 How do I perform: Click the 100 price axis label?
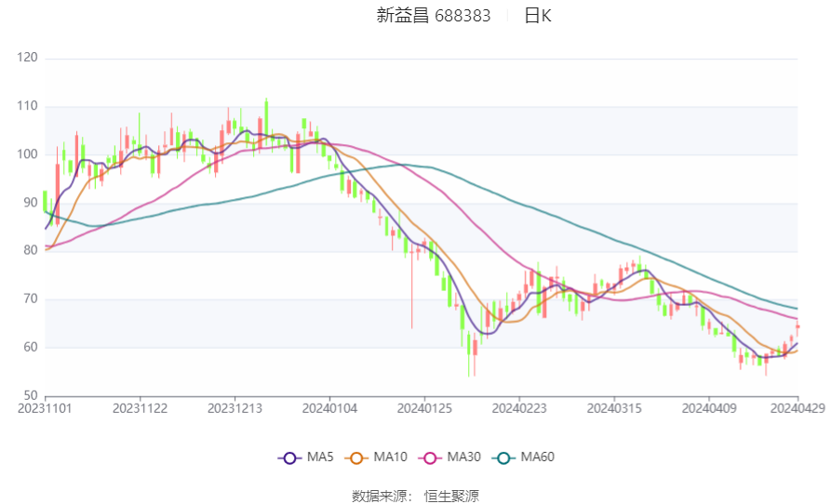click(27, 154)
